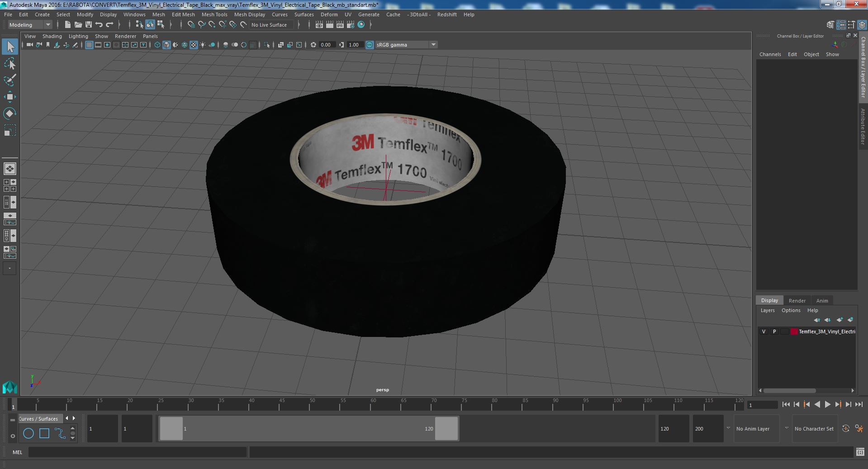Create a new scene file

(67, 25)
